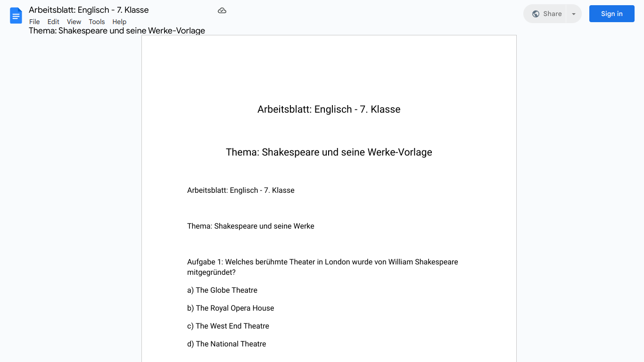The image size is (644, 362).
Task: Click answer 'a) The Globe Theatre'
Action: click(222, 290)
